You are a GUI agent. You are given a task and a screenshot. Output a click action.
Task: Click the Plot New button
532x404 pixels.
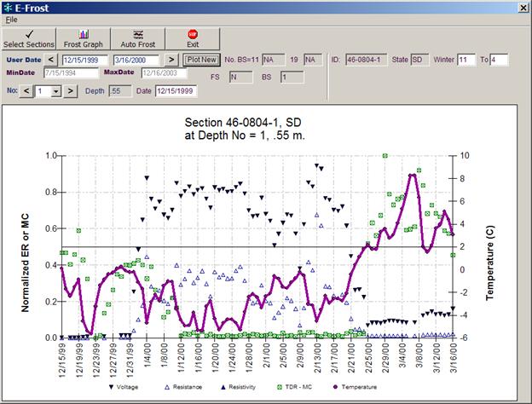(x=201, y=60)
